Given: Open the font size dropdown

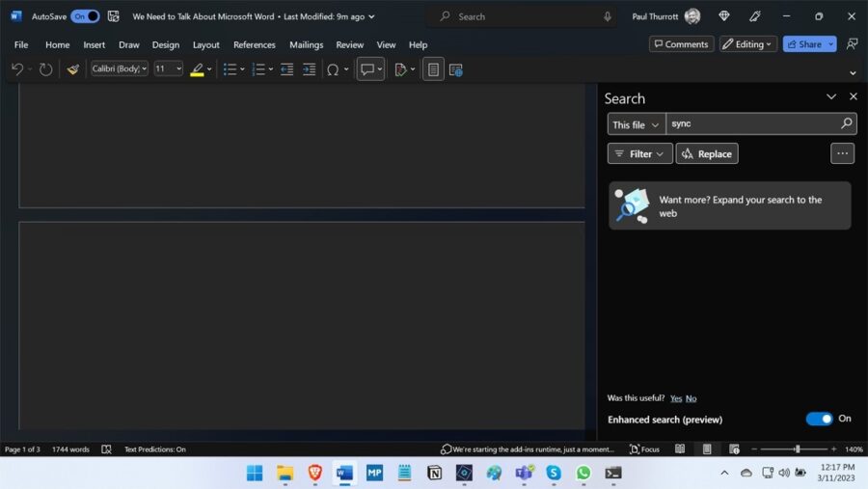Looking at the screenshot, I should click(x=168, y=69).
